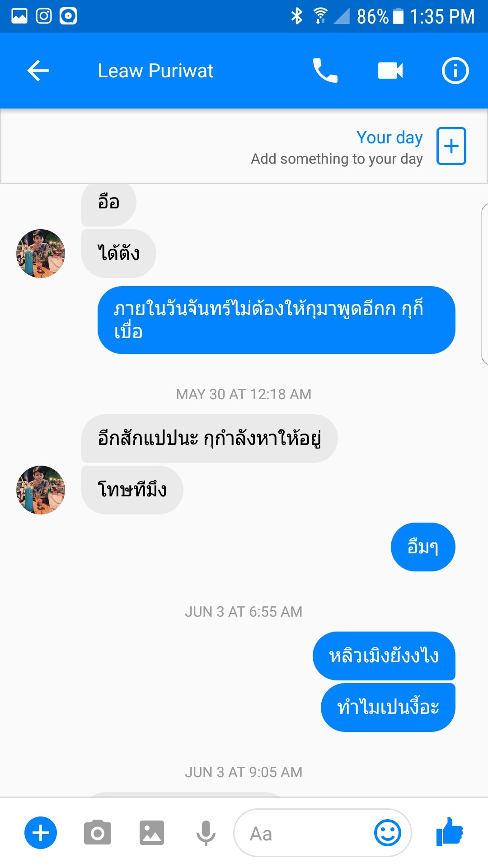
Task: Select the 'ทำไมเปนงี้อะ' message bubble
Action: [388, 708]
